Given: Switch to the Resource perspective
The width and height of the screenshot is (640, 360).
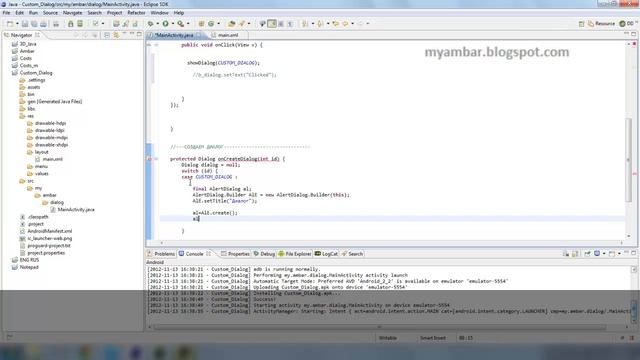Looking at the screenshot, I should 601,24.
